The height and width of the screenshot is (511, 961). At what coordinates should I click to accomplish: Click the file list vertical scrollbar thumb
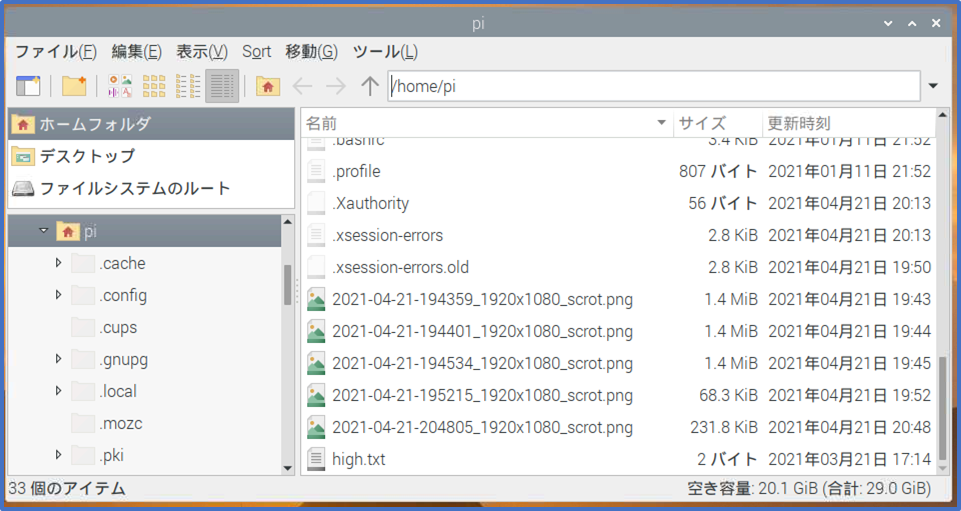tap(942, 408)
